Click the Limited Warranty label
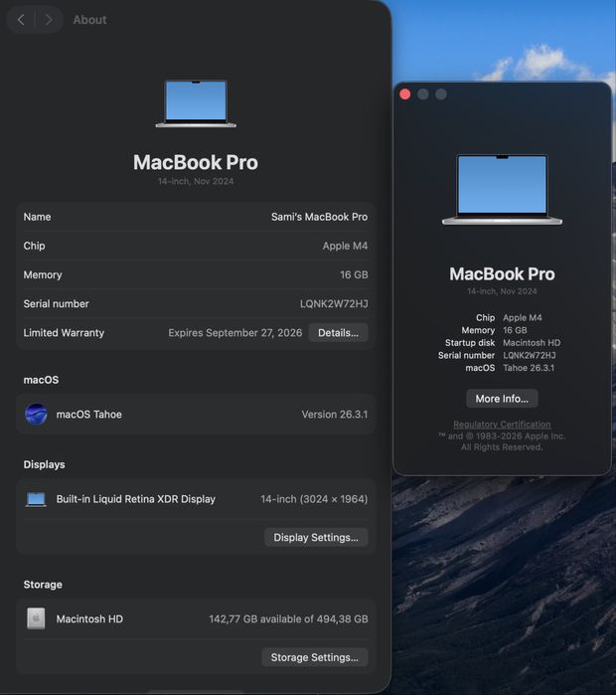Screen dimensions: 616x695 tap(64, 333)
